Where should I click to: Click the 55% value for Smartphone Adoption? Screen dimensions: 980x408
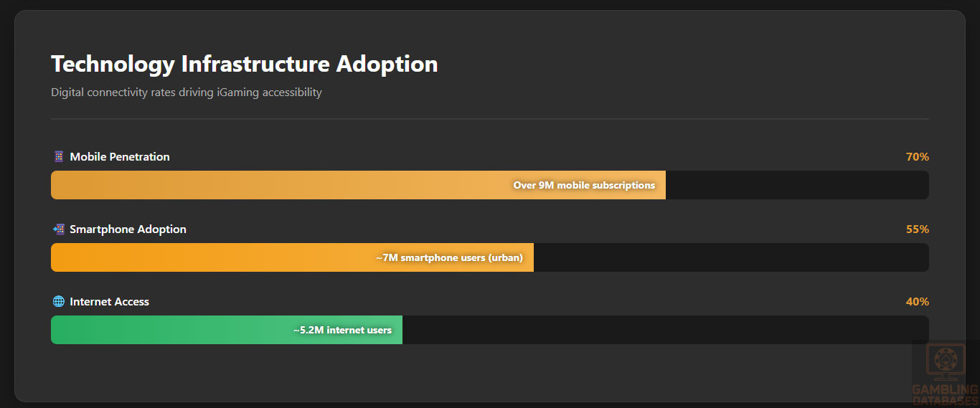[x=917, y=229]
